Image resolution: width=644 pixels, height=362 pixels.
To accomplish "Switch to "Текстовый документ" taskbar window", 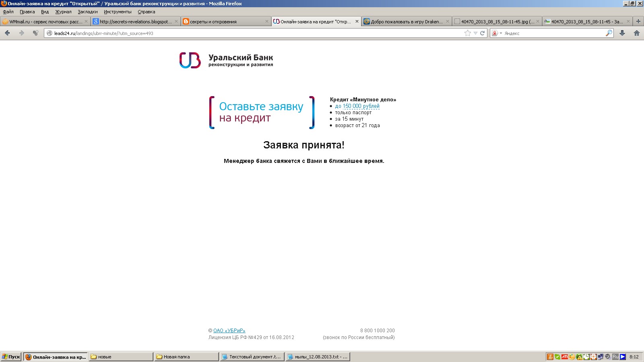I will (252, 357).
